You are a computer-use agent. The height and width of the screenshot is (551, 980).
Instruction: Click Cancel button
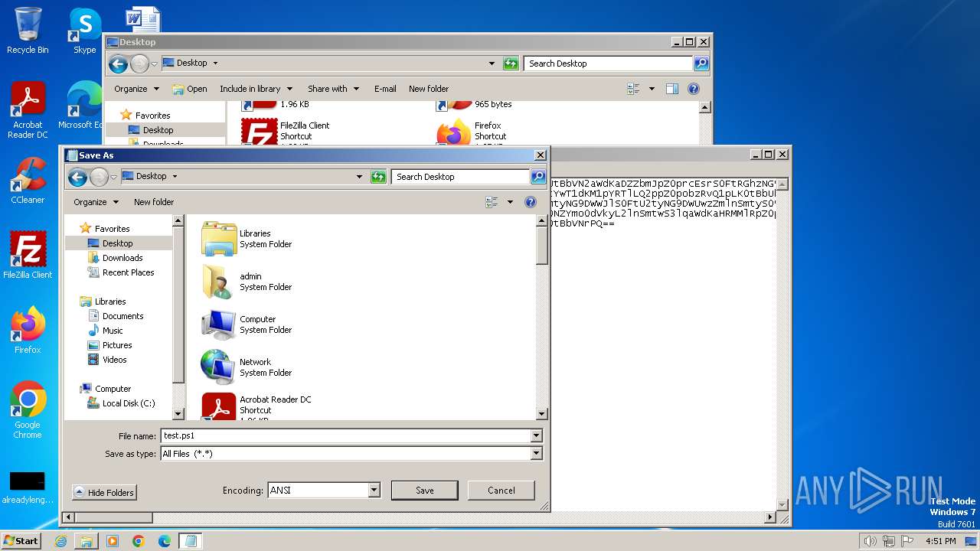(x=501, y=491)
